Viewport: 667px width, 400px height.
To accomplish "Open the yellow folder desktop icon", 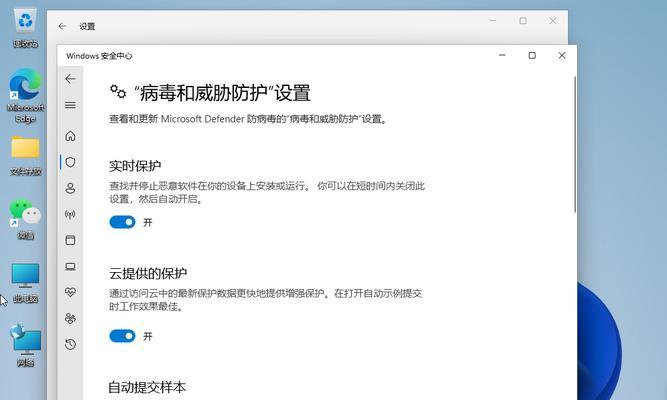I will (26, 155).
